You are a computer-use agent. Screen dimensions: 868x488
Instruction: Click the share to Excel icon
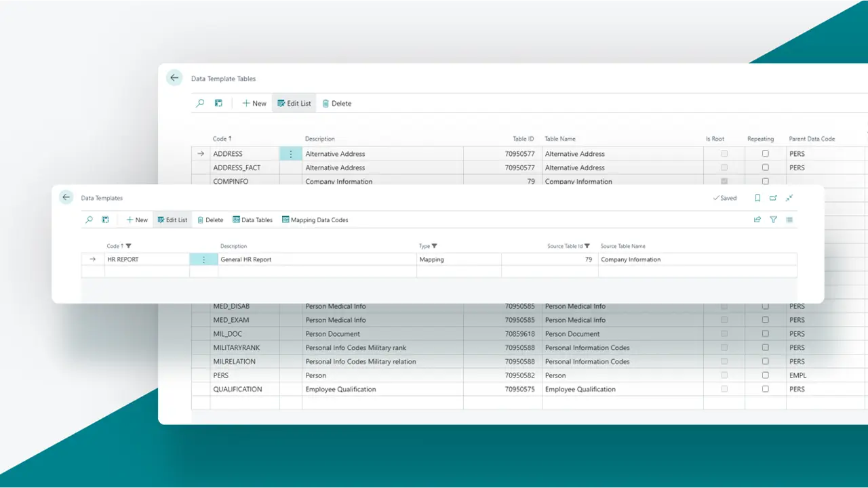757,220
